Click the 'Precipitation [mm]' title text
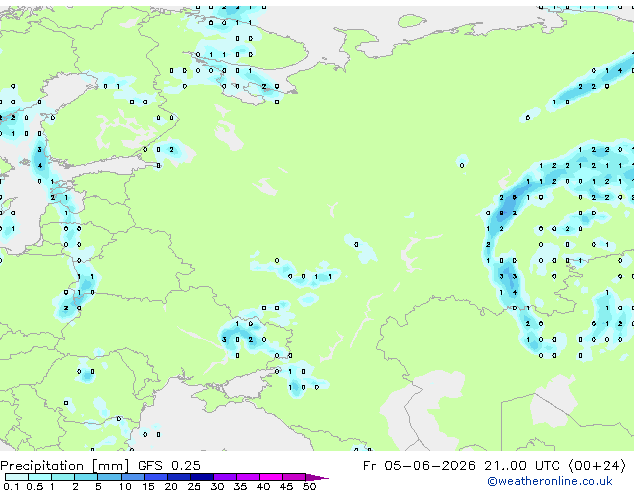 pos(65,466)
